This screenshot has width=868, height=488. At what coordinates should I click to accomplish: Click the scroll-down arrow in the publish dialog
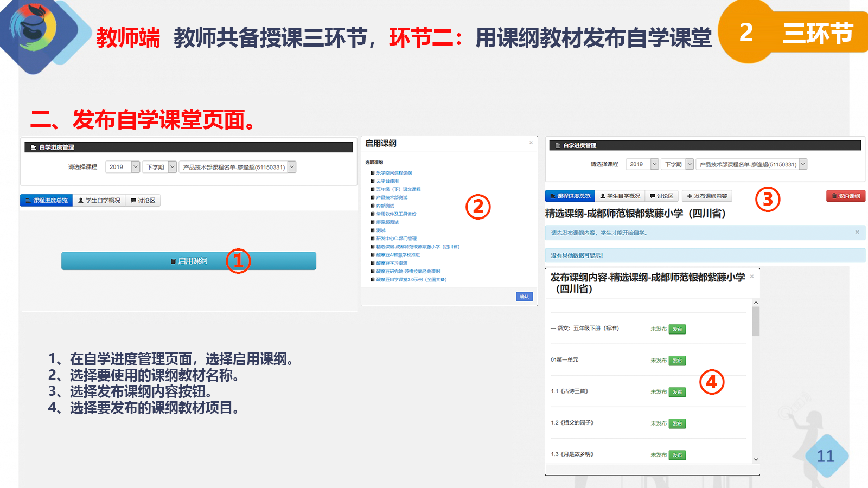(x=756, y=459)
